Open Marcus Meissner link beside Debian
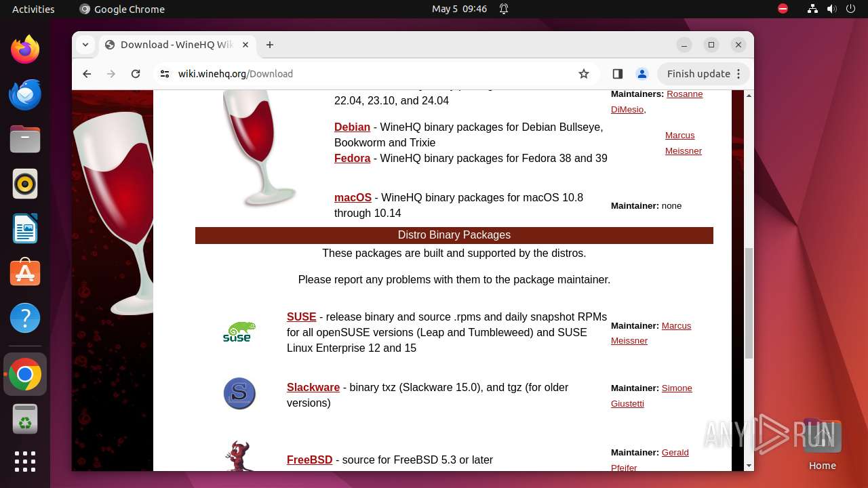 click(x=683, y=143)
